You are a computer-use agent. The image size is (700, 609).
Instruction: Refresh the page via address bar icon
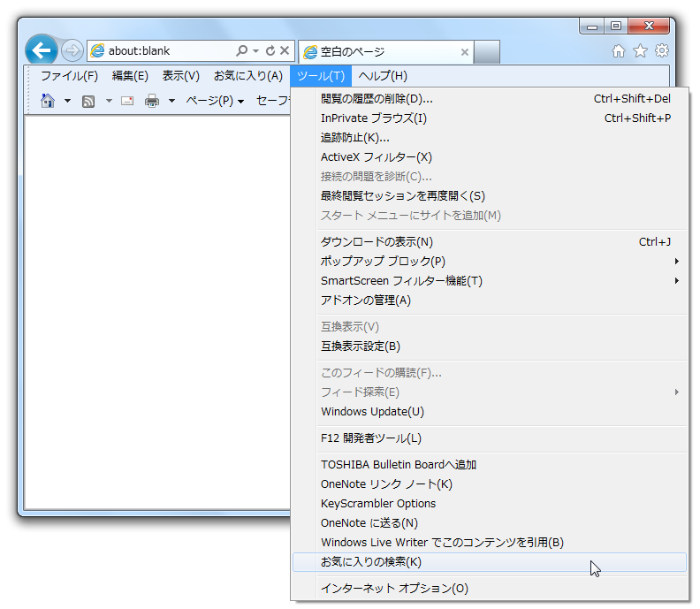pyautogui.click(x=270, y=50)
